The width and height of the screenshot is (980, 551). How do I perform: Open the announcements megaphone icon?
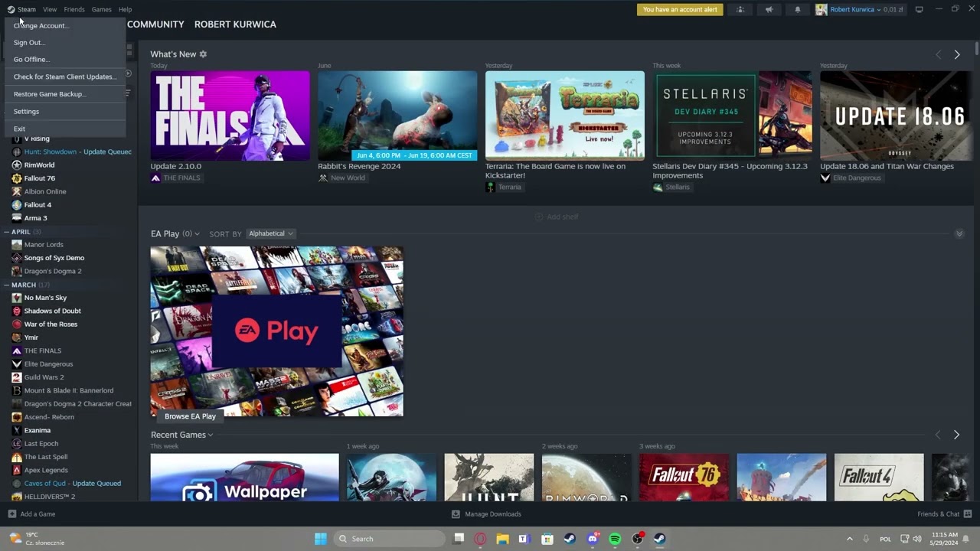(769, 9)
